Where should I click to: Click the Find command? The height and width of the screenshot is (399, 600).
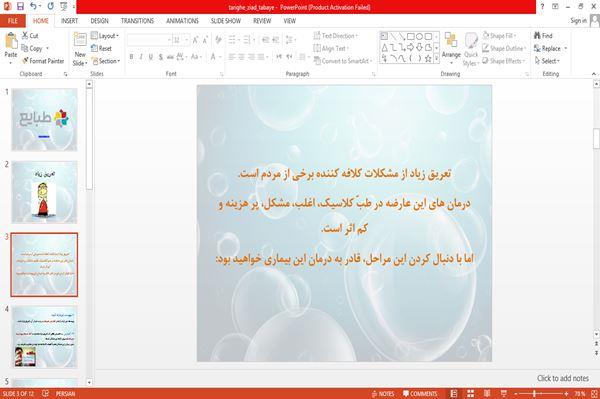click(x=543, y=36)
